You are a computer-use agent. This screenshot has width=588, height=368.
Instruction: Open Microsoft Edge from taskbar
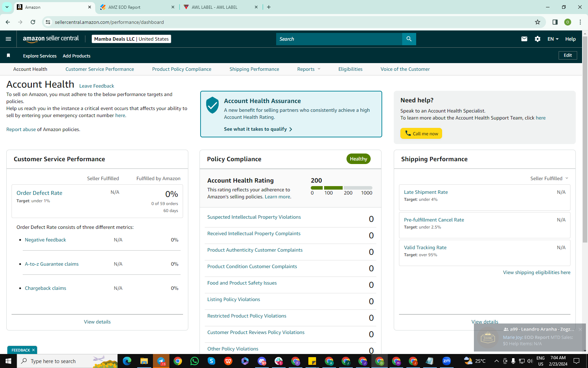click(x=127, y=361)
